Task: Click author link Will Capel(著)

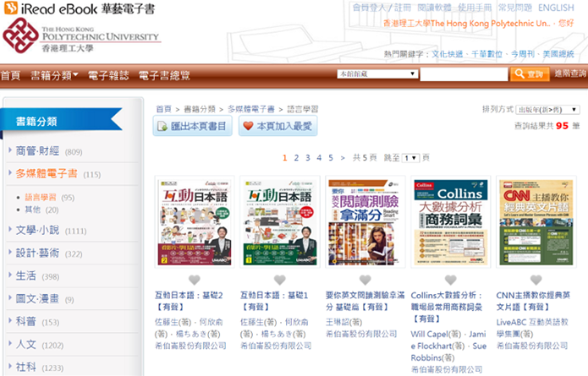Action: [x=436, y=334]
